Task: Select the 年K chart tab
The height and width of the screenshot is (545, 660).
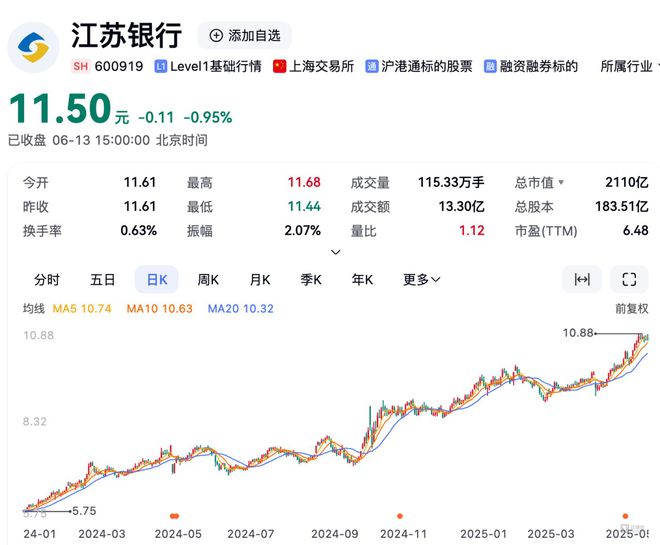Action: coord(362,279)
